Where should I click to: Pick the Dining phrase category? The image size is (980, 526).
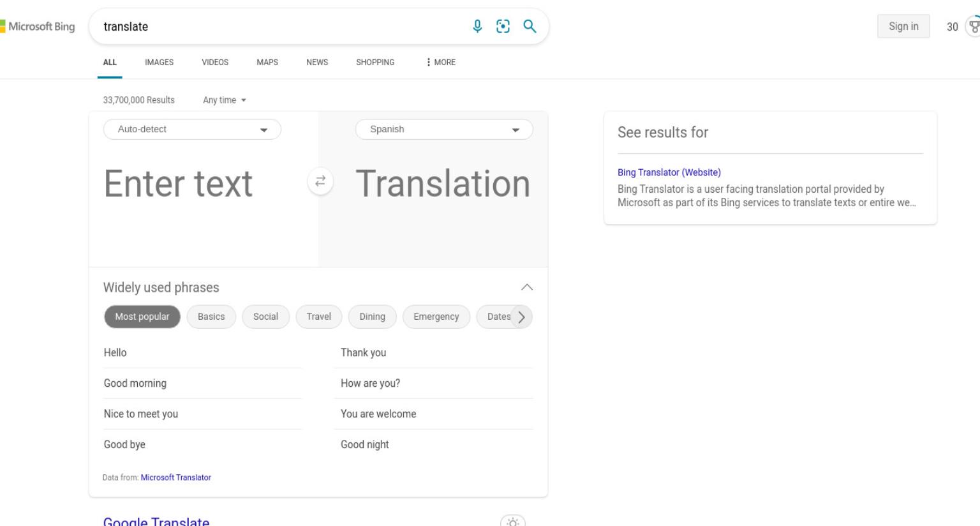pos(372,317)
